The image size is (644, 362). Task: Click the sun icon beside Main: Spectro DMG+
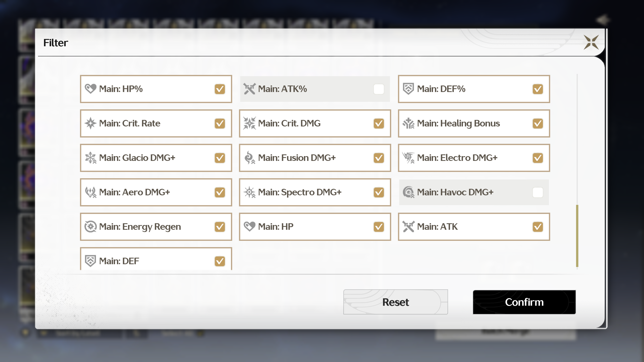coord(249,192)
